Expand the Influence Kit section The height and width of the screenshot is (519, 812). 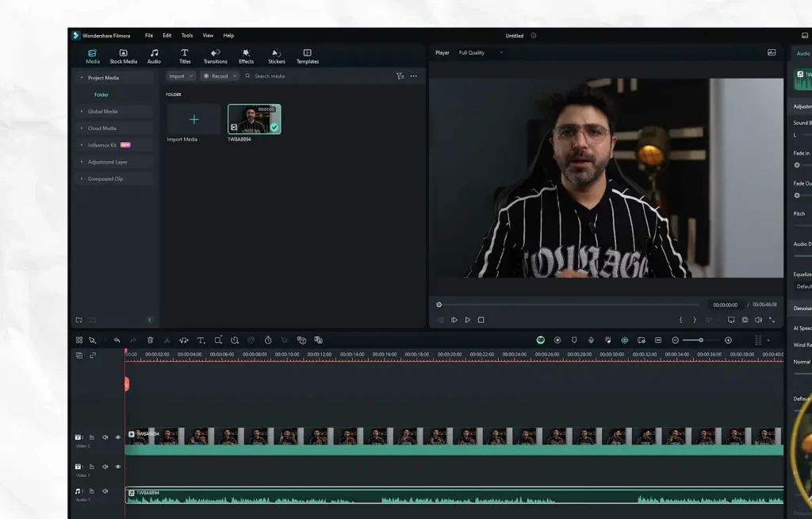[82, 145]
